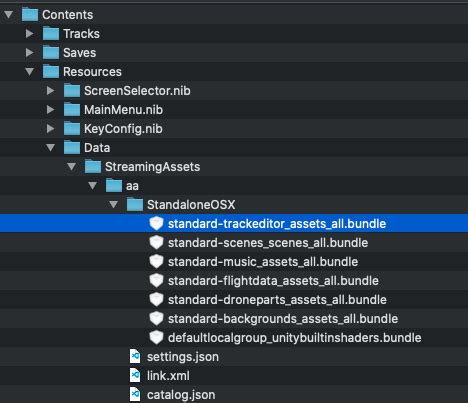
Task: Click the KeyConfig.nib folder icon
Action: coord(72,128)
